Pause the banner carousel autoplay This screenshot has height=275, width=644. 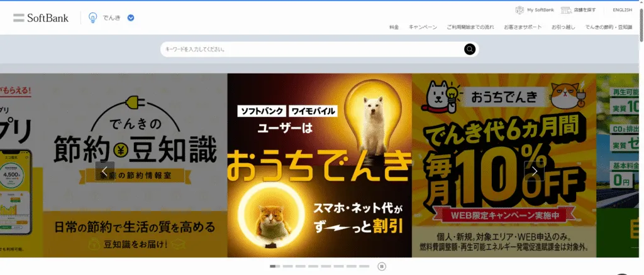pyautogui.click(x=382, y=266)
